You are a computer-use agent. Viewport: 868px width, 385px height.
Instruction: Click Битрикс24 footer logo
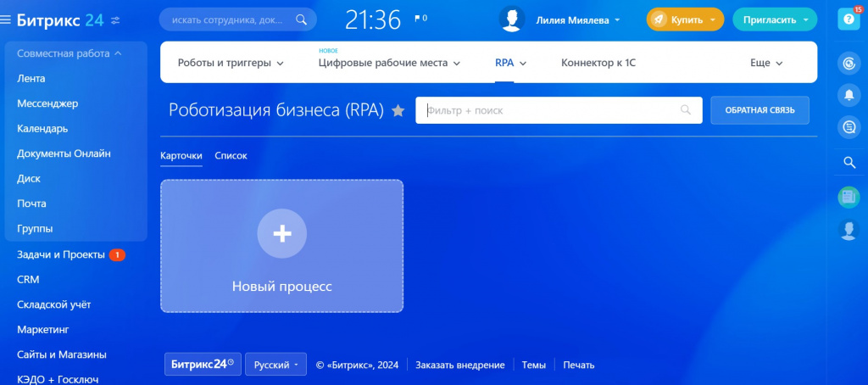pos(203,365)
